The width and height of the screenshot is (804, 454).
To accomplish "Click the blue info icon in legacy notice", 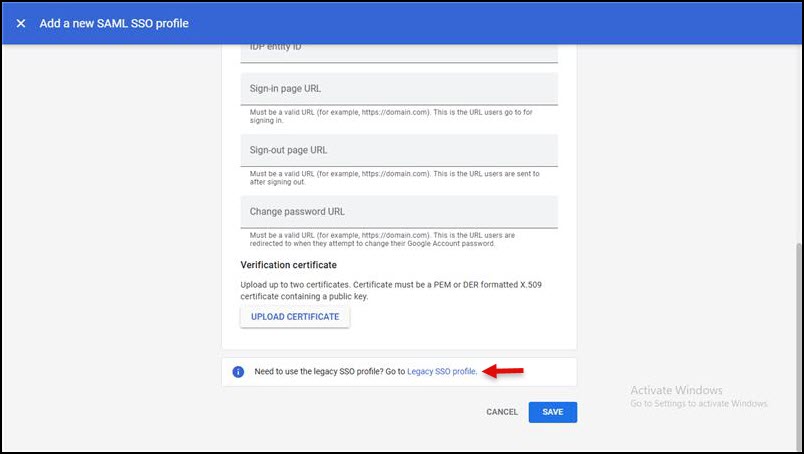I will pyautogui.click(x=238, y=372).
